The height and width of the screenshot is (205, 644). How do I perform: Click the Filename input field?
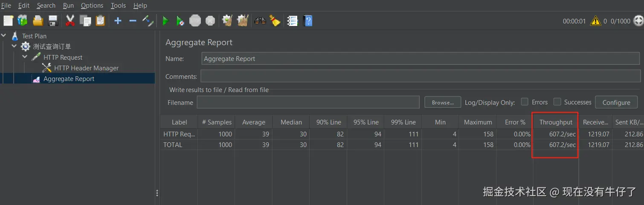pyautogui.click(x=308, y=102)
